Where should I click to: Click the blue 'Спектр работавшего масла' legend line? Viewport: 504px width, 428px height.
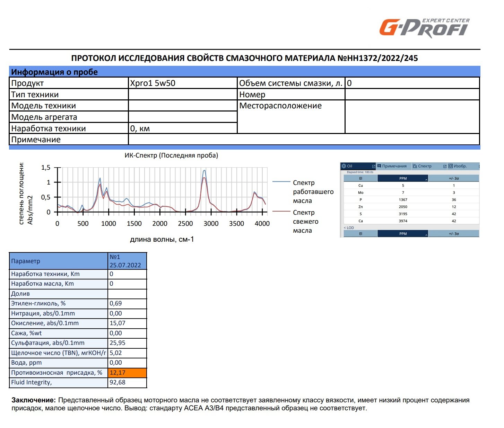[281, 181]
